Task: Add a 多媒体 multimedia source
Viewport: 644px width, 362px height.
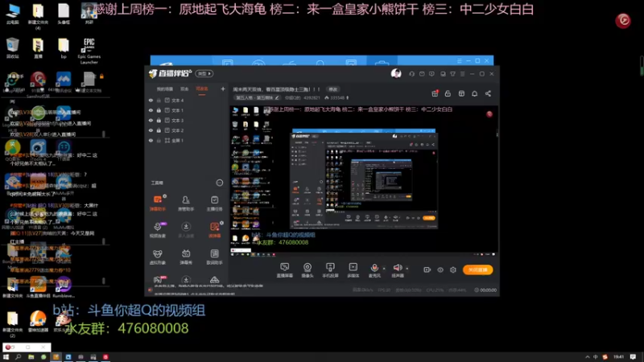Action: click(353, 270)
